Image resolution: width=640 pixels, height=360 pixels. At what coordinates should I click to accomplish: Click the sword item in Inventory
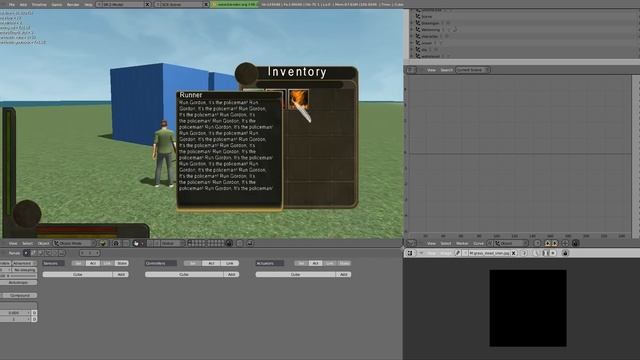point(299,100)
